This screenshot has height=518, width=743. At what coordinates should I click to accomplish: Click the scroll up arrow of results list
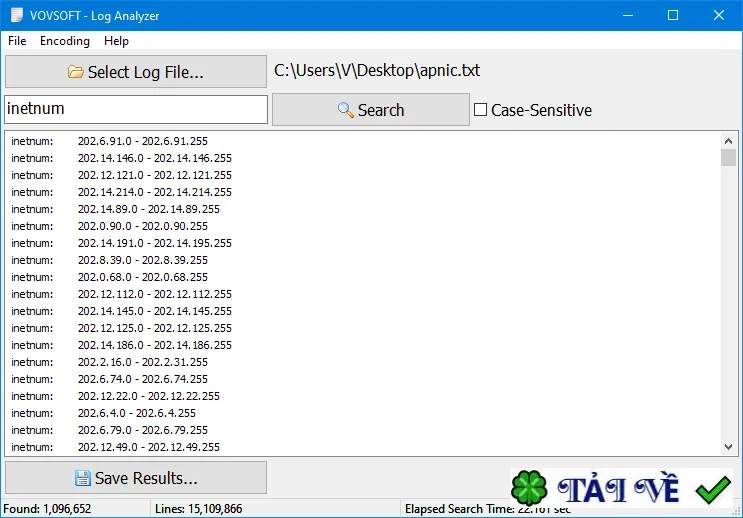point(728,141)
